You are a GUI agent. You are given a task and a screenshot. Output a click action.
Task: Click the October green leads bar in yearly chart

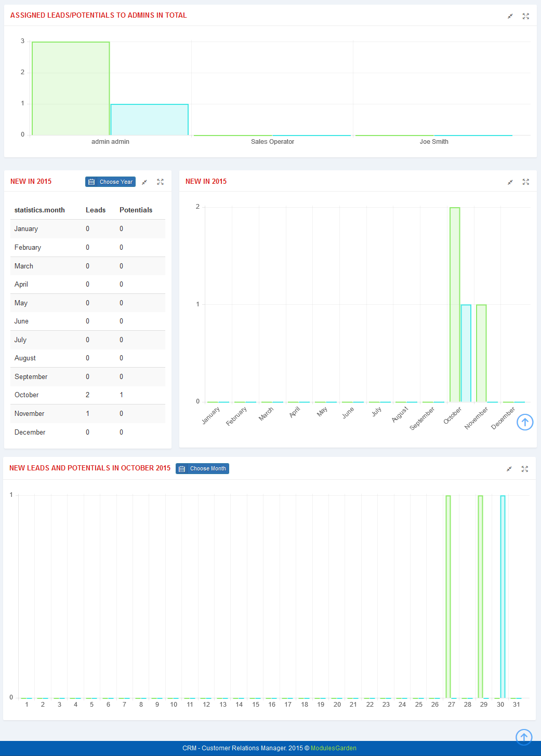455,305
